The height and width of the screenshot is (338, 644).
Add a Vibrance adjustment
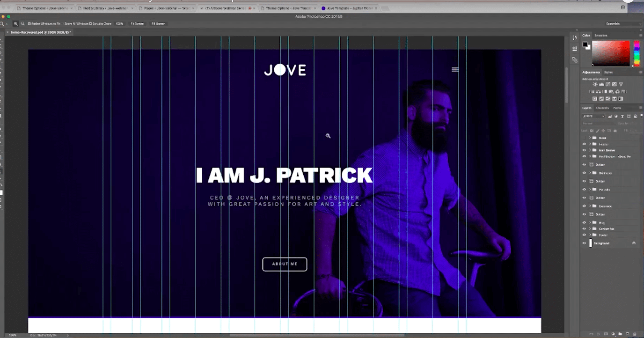[621, 84]
